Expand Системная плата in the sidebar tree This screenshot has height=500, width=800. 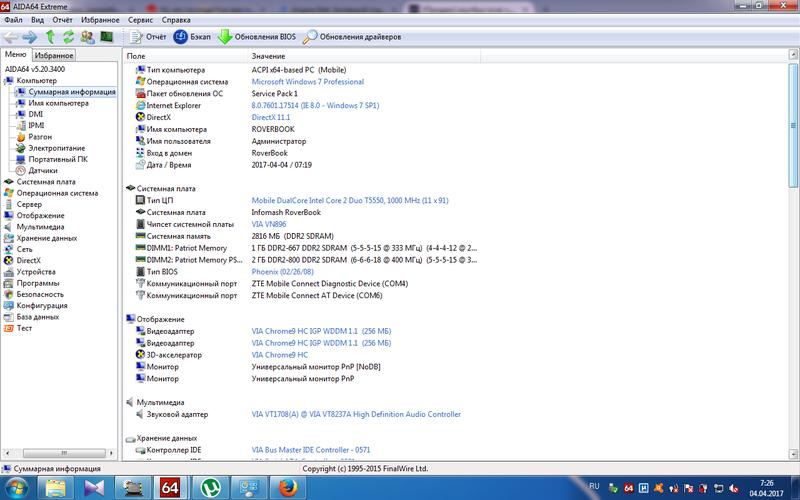tap(45, 182)
